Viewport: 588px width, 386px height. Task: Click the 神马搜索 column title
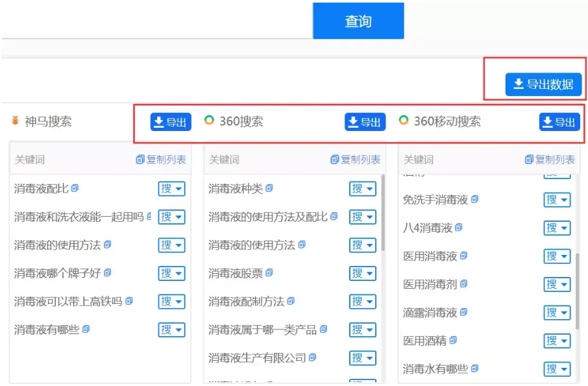click(48, 121)
